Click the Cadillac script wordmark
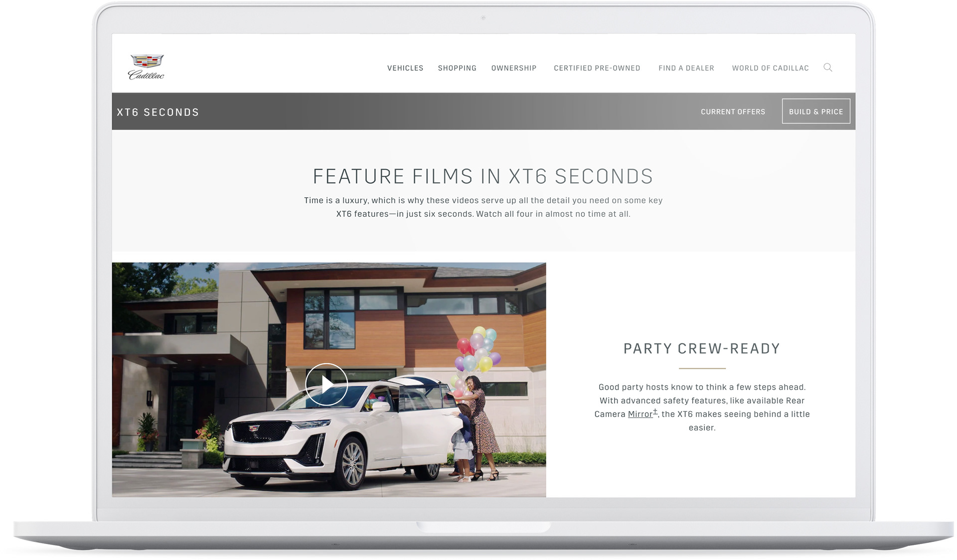The width and height of the screenshot is (957, 560). pyautogui.click(x=146, y=75)
